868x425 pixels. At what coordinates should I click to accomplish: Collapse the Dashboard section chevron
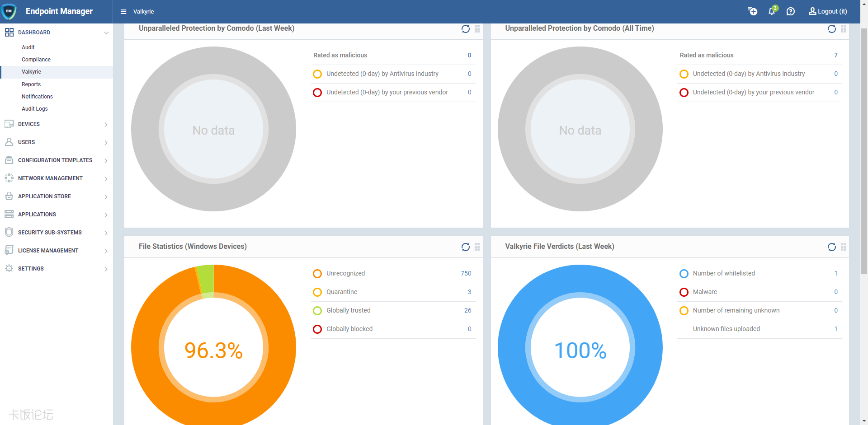pos(106,33)
